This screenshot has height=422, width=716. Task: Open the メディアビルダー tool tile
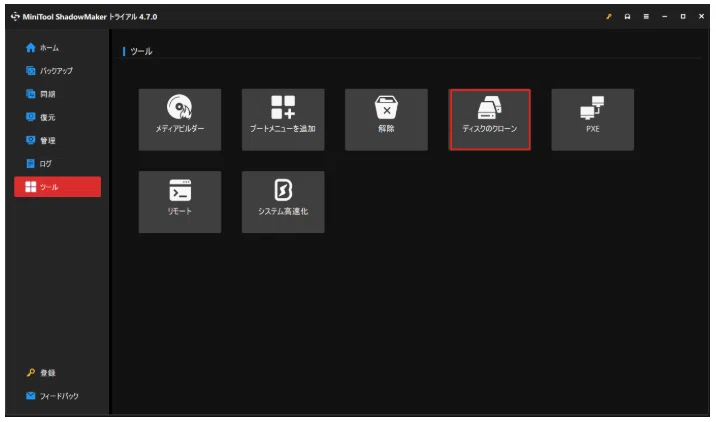pos(180,120)
